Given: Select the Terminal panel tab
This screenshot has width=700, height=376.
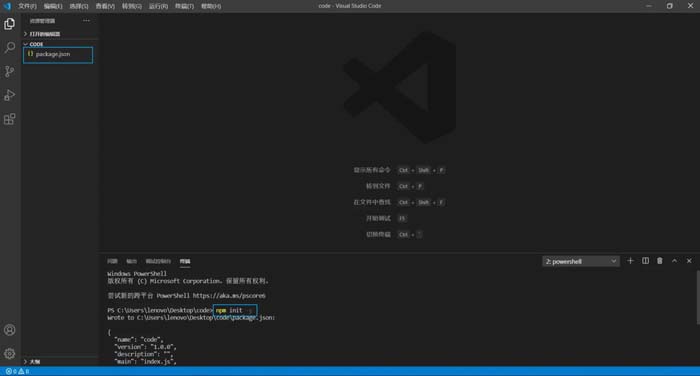Looking at the screenshot, I should 185,261.
